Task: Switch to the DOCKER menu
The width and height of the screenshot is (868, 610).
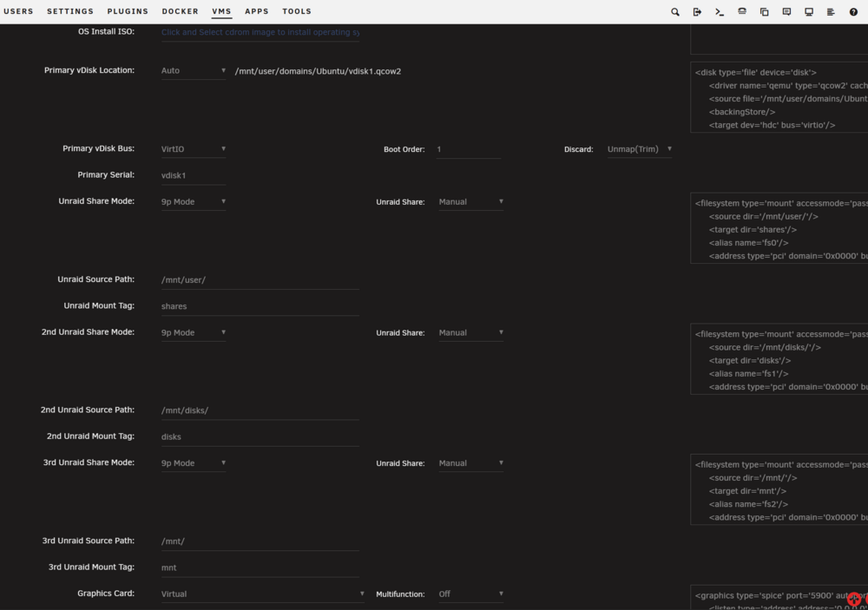Action: [x=180, y=11]
